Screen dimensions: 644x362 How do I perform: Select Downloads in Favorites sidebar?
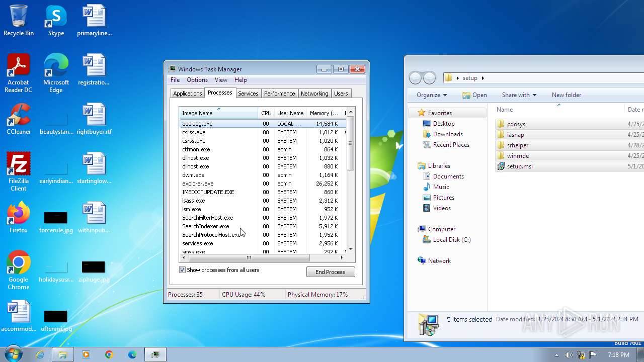[x=447, y=134]
